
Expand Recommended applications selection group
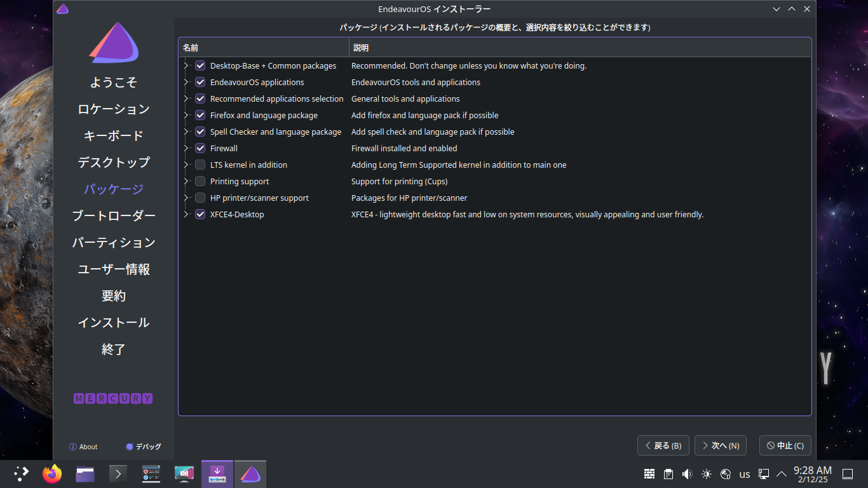186,98
